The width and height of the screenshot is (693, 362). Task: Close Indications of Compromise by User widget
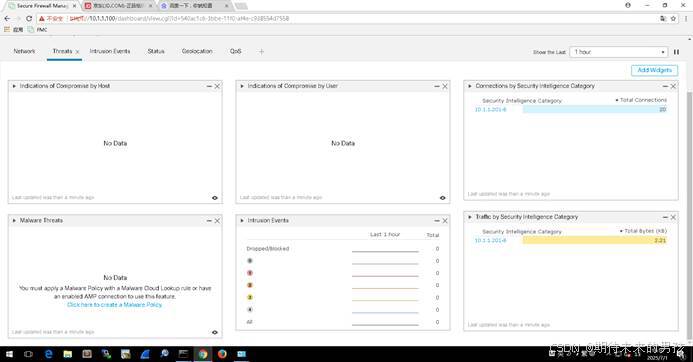point(445,86)
